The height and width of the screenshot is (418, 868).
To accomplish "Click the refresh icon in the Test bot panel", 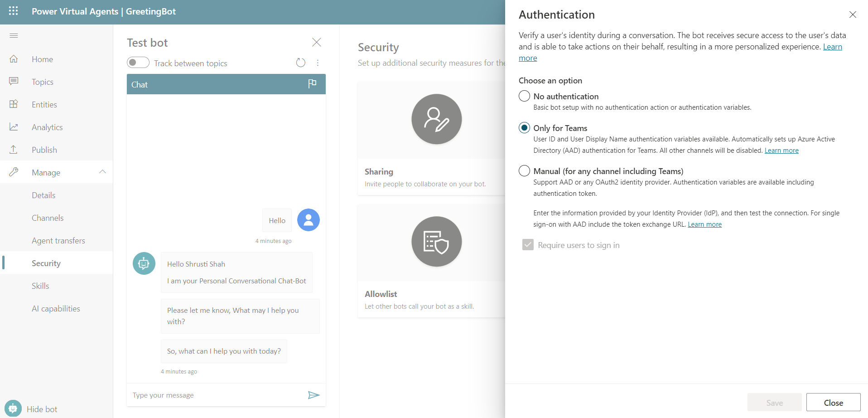I will (x=300, y=63).
